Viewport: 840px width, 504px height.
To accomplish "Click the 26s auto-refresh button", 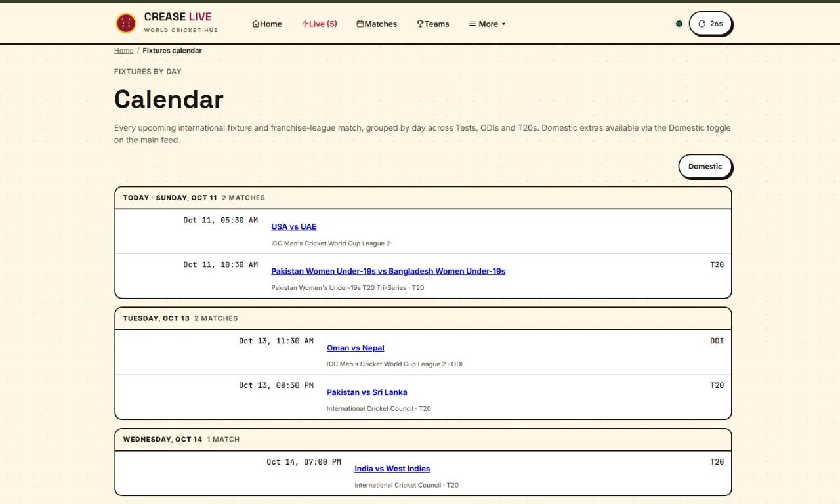I will [x=710, y=24].
